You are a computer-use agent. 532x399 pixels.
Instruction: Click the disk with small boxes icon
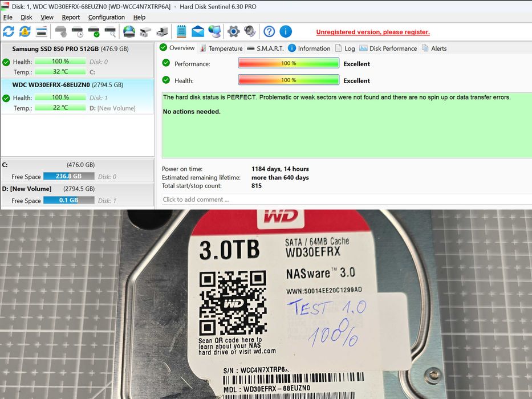[x=145, y=31]
